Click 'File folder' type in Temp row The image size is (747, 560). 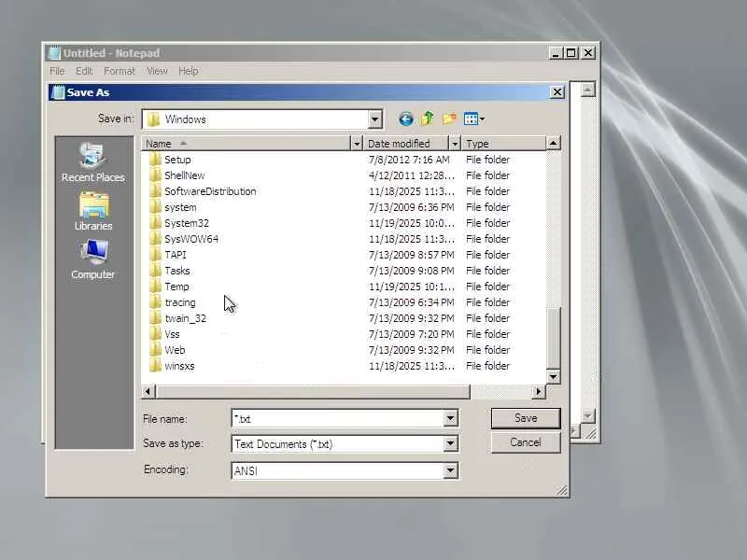click(x=487, y=287)
